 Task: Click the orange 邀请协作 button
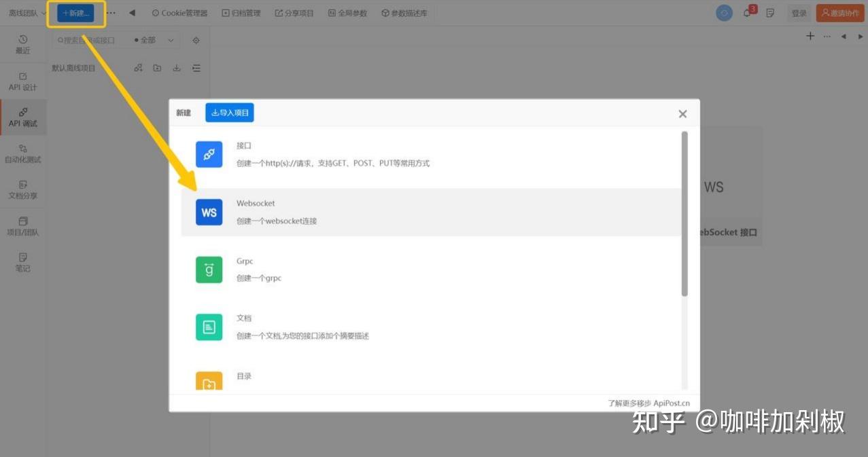(x=839, y=12)
